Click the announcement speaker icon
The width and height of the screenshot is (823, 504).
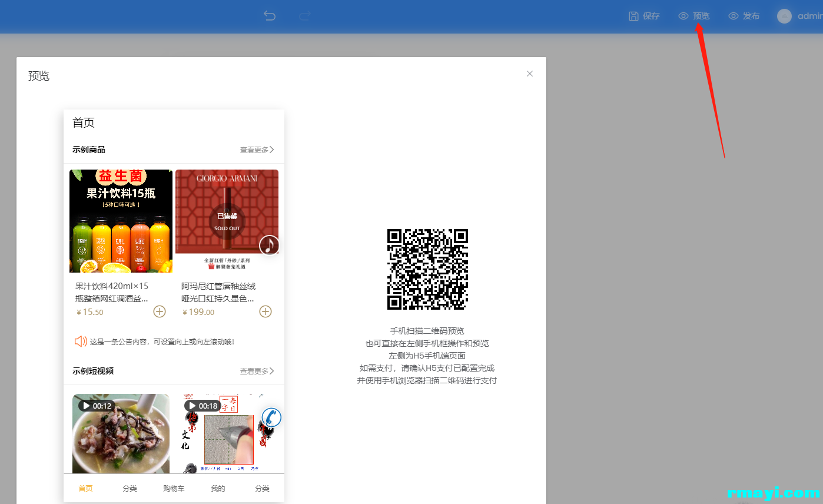81,341
